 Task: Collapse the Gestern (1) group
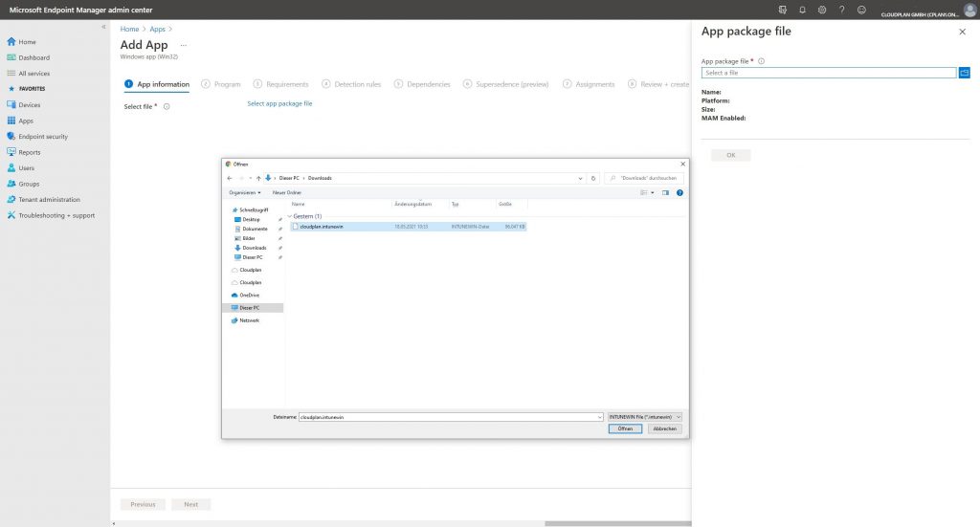point(289,216)
